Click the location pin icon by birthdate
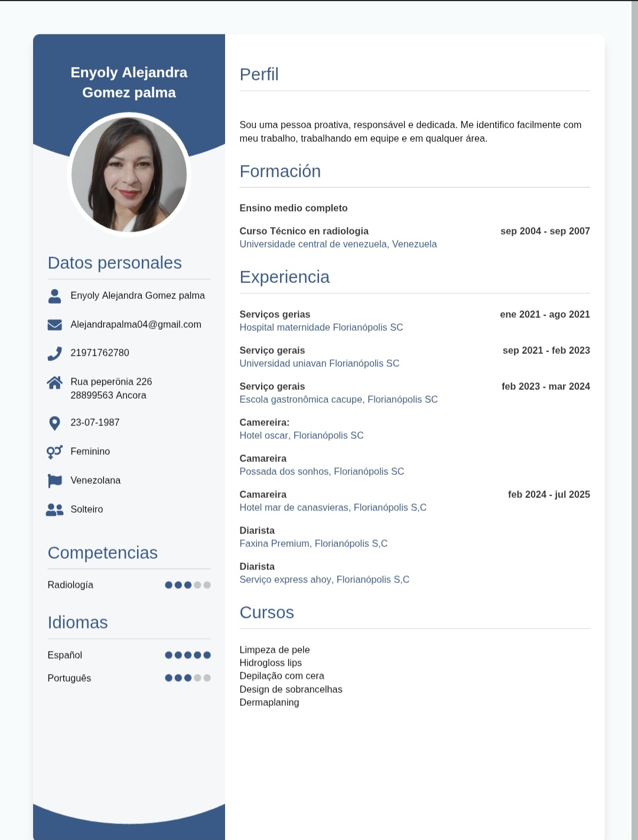Viewport: 638px width, 840px height. 54,423
